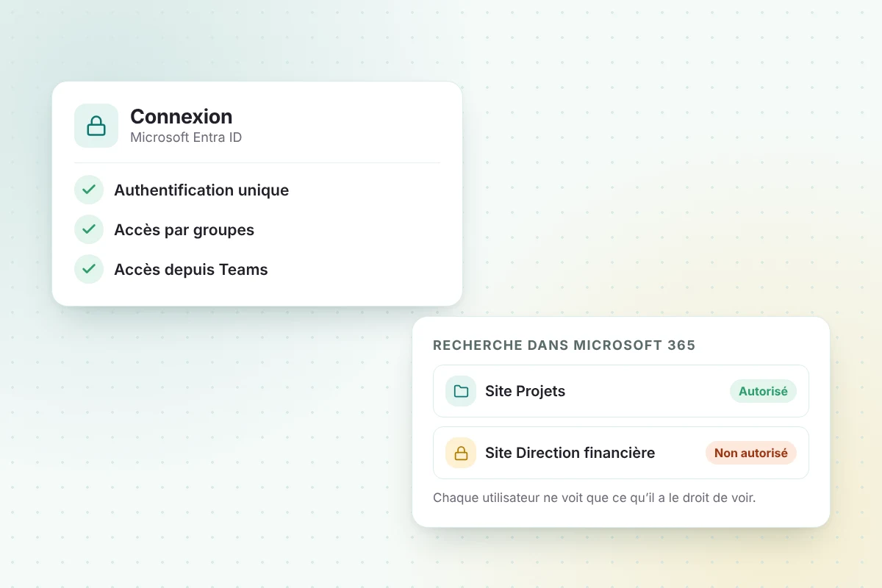Screen dimensions: 882x588
Task: Select the Authentification unique label
Action: coord(201,190)
